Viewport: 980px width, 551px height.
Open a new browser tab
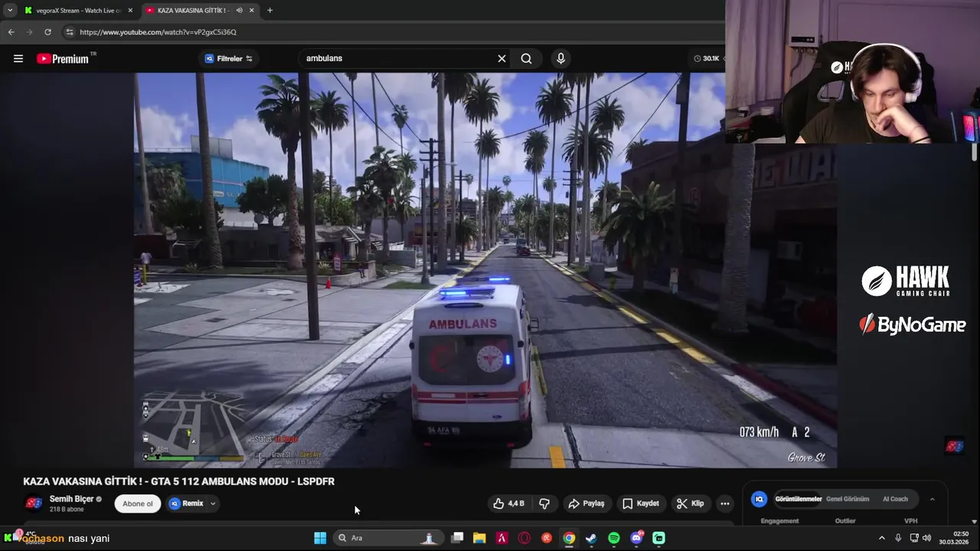click(269, 10)
